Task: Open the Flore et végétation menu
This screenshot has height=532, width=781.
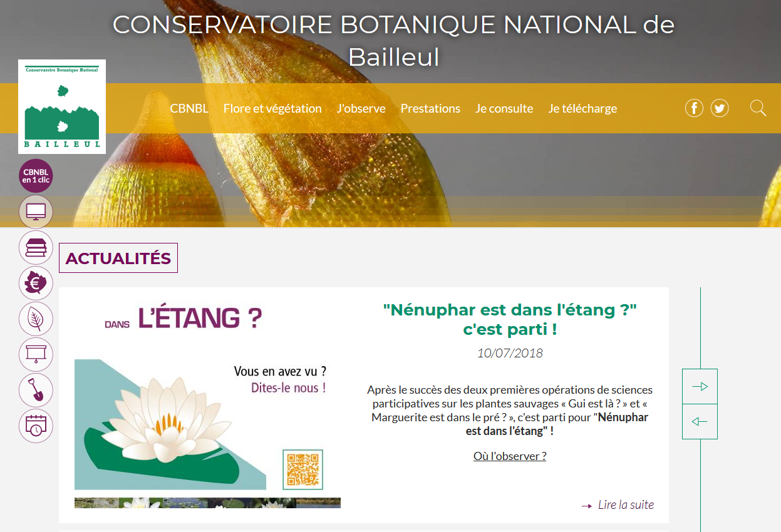Action: pos(272,108)
